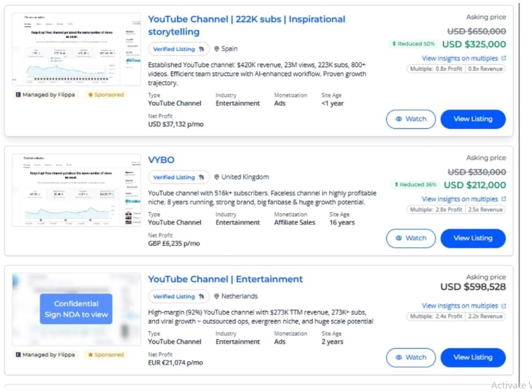
Task: Watch the 222K subs storytelling listing
Action: tap(411, 119)
